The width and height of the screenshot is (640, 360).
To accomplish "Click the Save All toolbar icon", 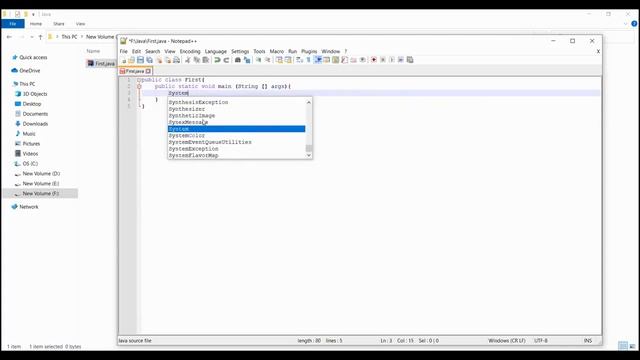I will [149, 60].
